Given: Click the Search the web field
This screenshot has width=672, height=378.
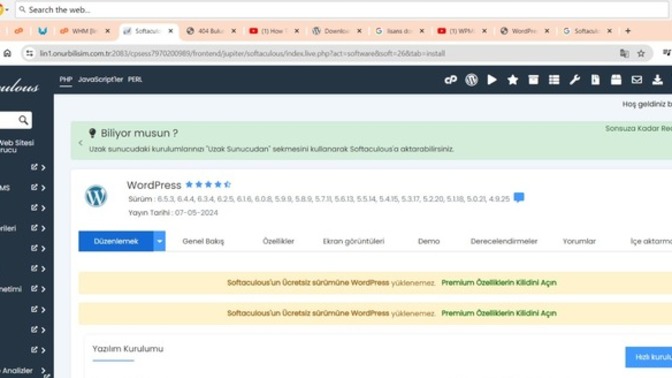Looking at the screenshot, I should coord(342,9).
